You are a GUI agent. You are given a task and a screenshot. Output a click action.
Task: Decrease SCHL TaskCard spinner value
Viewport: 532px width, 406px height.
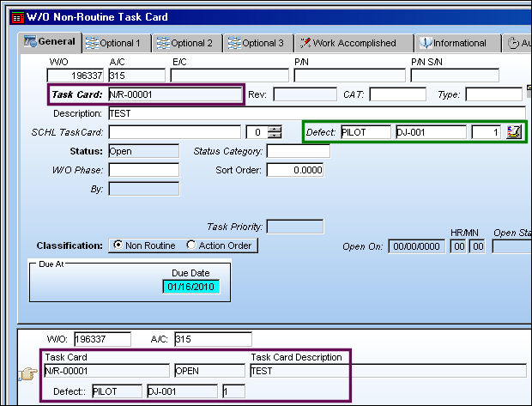tap(275, 135)
